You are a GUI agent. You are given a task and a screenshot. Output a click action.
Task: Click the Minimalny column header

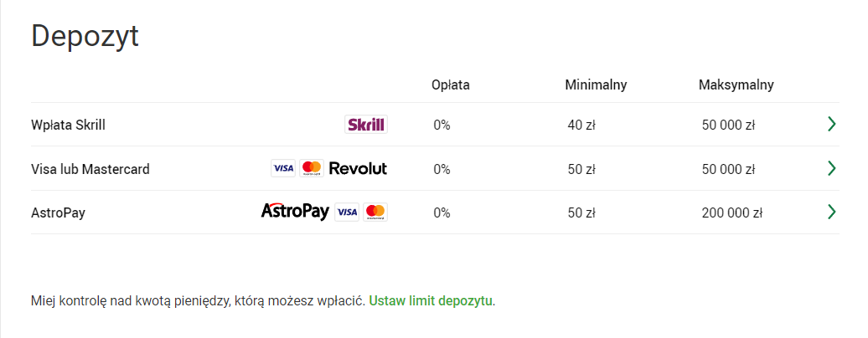(596, 84)
